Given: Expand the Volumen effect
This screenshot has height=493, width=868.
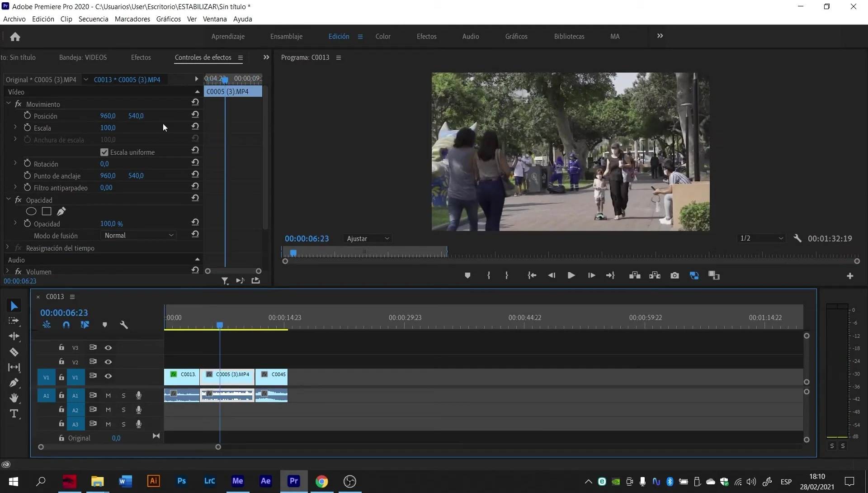Looking at the screenshot, I should tap(7, 271).
